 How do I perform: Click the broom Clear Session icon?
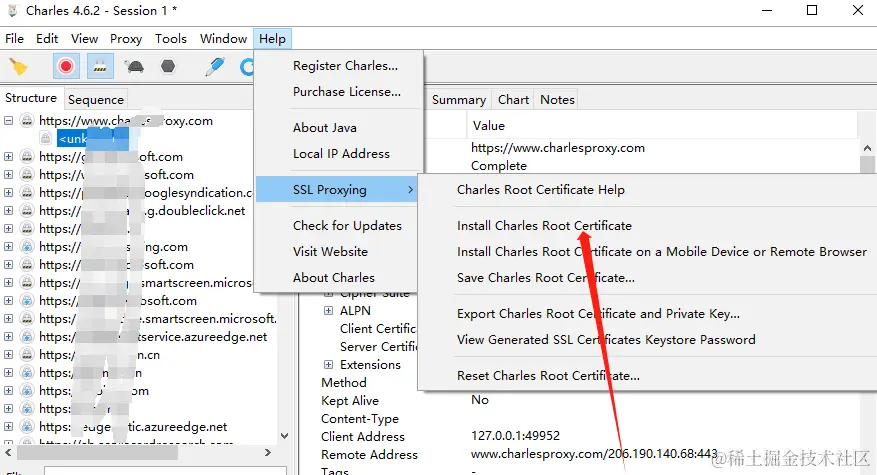click(x=18, y=67)
